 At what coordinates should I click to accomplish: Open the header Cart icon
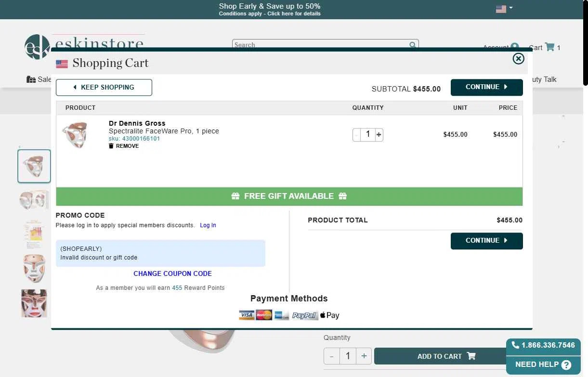click(x=549, y=47)
